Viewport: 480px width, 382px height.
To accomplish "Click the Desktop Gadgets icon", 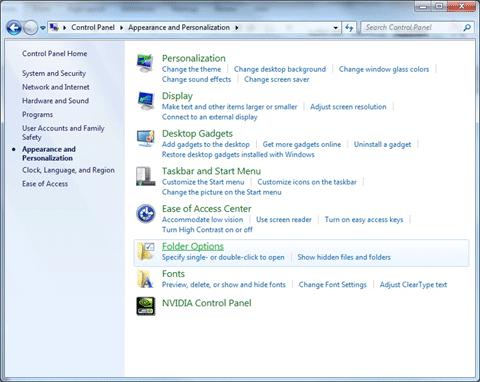I will [145, 138].
